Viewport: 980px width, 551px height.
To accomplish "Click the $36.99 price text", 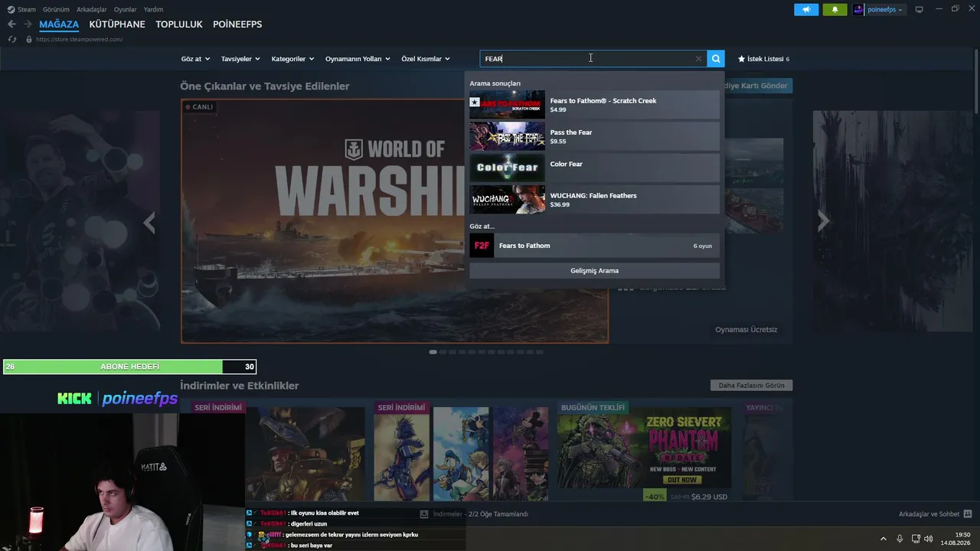I will (x=560, y=204).
